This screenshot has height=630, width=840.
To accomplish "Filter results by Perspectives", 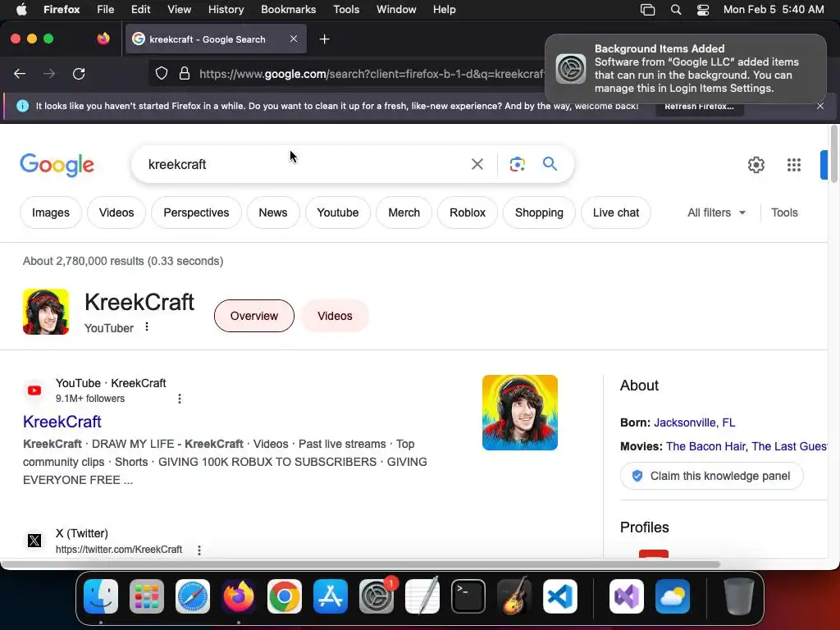I will tap(196, 212).
